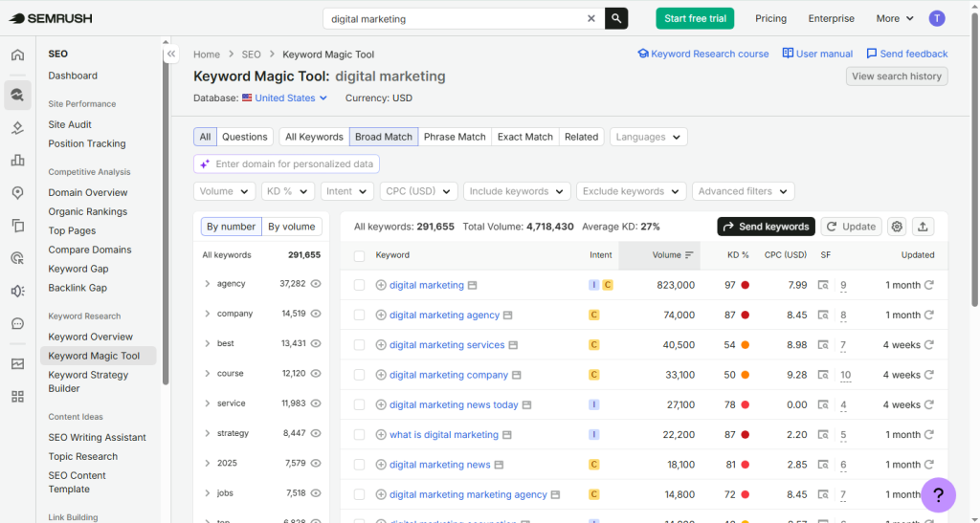Click the Semrush logo

pyautogui.click(x=51, y=19)
